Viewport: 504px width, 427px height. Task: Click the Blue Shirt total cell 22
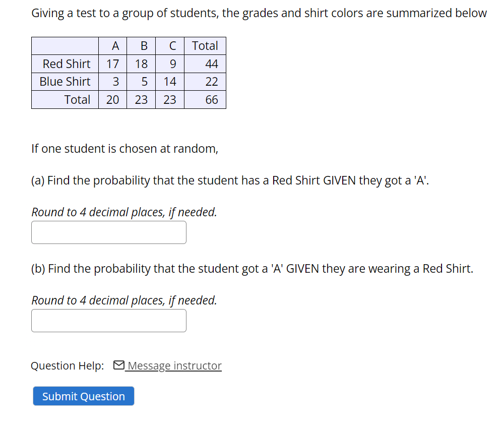point(205,82)
